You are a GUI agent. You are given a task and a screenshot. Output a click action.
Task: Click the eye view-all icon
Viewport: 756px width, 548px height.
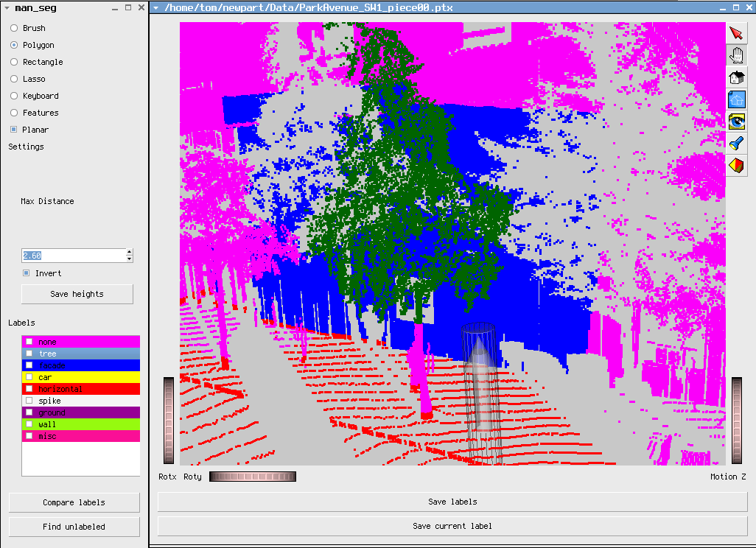pos(736,122)
